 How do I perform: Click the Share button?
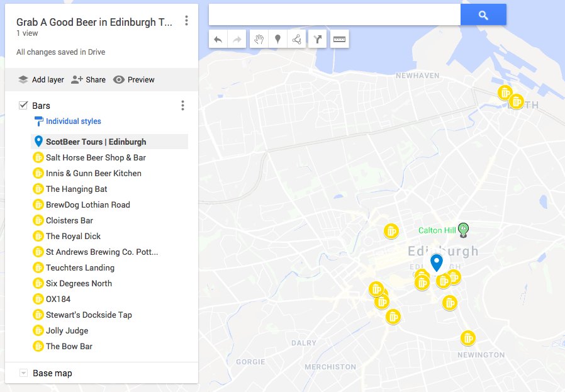[x=88, y=80]
